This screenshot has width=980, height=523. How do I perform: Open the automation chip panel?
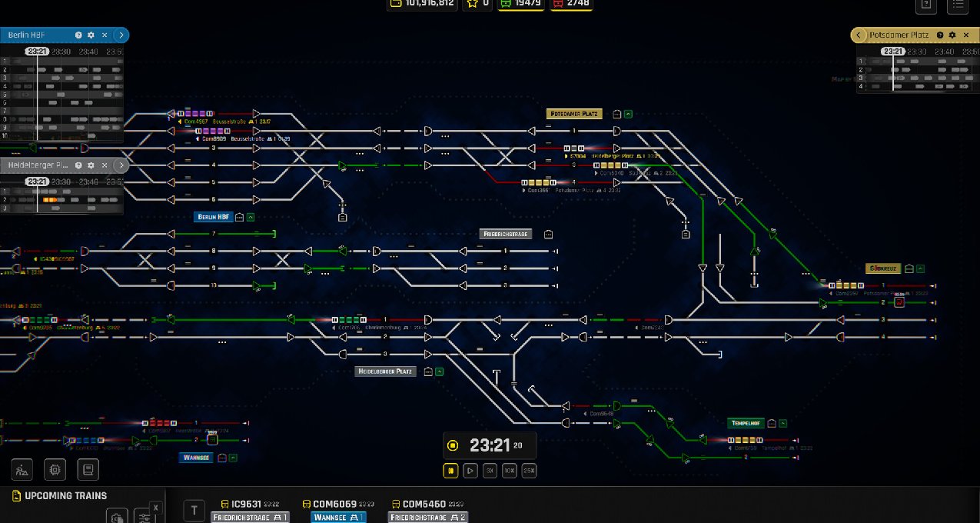tap(55, 469)
